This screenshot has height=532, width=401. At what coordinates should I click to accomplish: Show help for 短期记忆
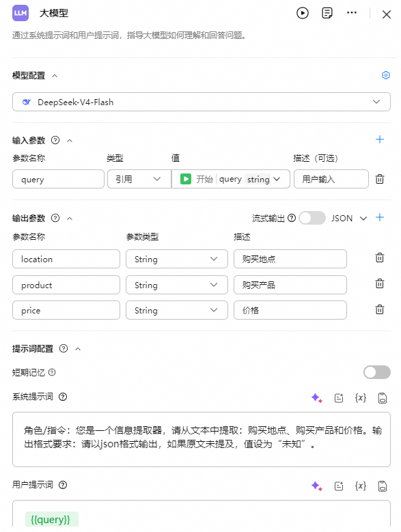52,372
